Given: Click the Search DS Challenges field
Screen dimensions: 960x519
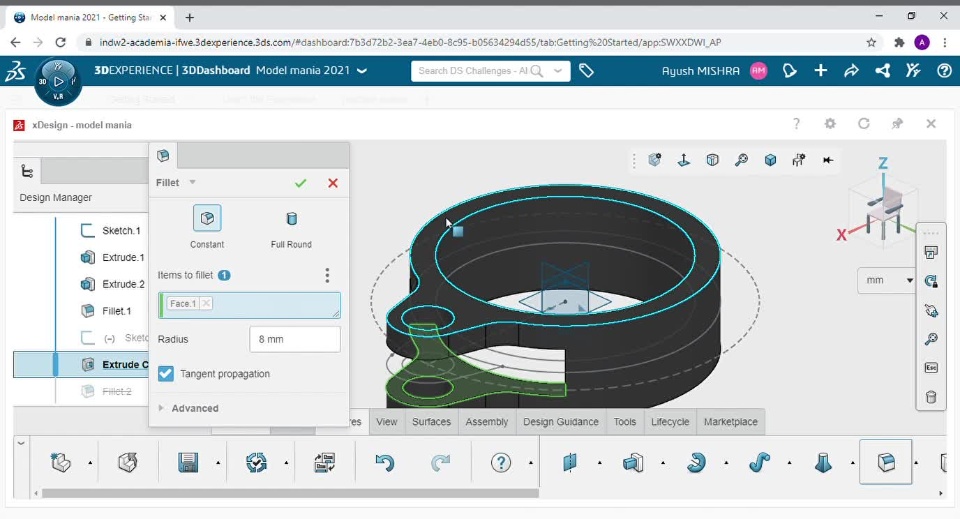Looking at the screenshot, I should click(x=473, y=71).
